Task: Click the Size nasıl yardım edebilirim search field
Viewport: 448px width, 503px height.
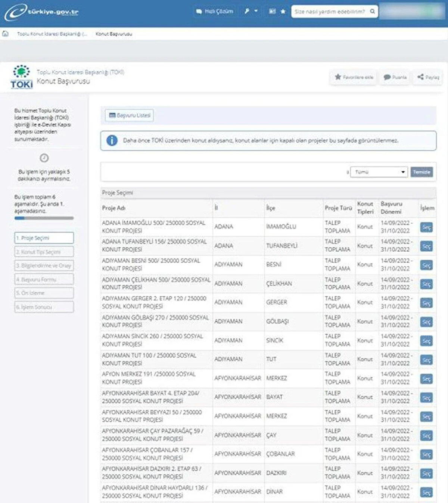Action: [x=330, y=12]
